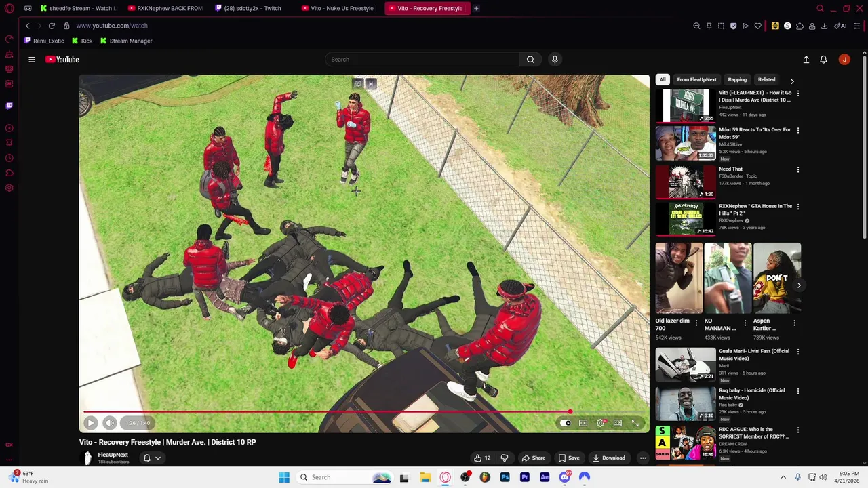Open Raq baby - Homicide video title
868x488 pixels.
[x=751, y=394]
